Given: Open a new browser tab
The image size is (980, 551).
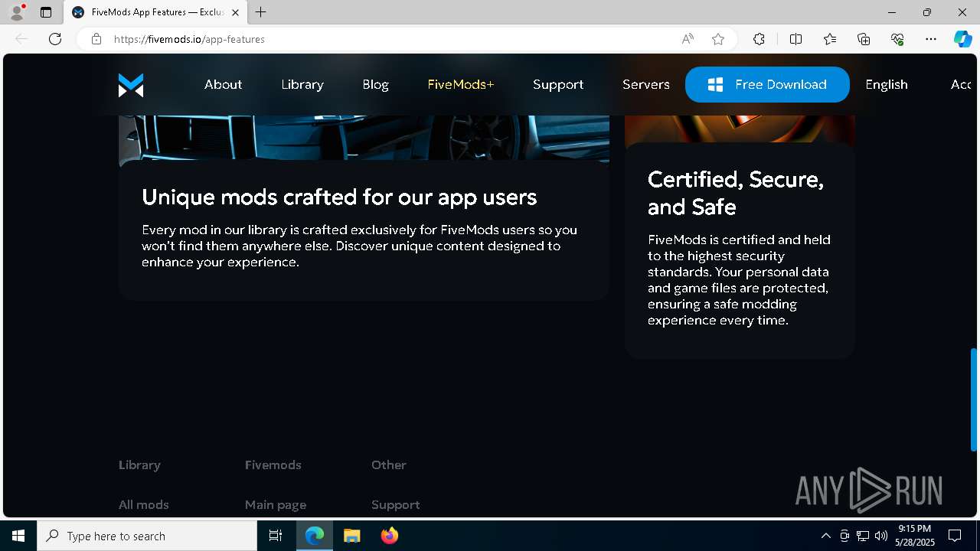Looking at the screenshot, I should click(x=261, y=12).
